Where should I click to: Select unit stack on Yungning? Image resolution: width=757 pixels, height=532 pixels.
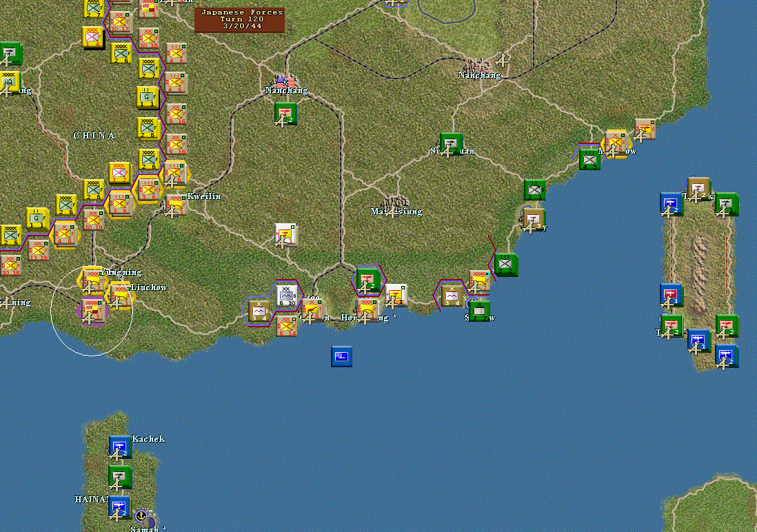[92, 280]
